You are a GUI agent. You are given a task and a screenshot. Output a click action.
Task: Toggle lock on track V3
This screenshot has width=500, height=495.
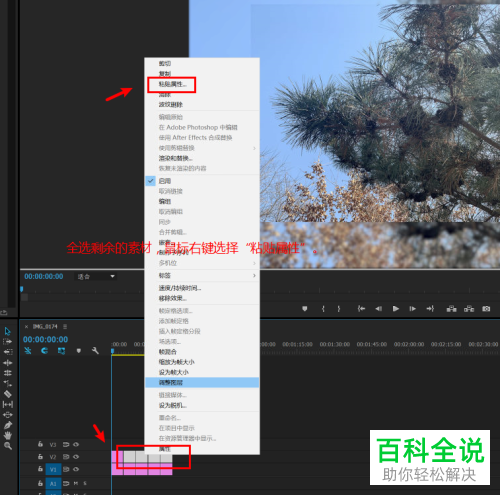click(40, 444)
